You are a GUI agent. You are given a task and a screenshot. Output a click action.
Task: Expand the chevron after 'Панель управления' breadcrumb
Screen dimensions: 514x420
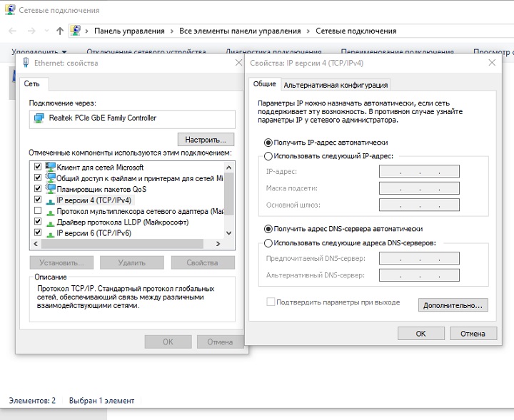point(171,31)
